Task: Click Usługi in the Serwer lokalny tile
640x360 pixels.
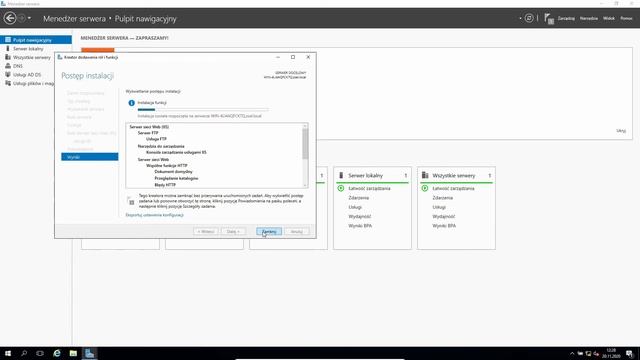Action: pos(355,207)
